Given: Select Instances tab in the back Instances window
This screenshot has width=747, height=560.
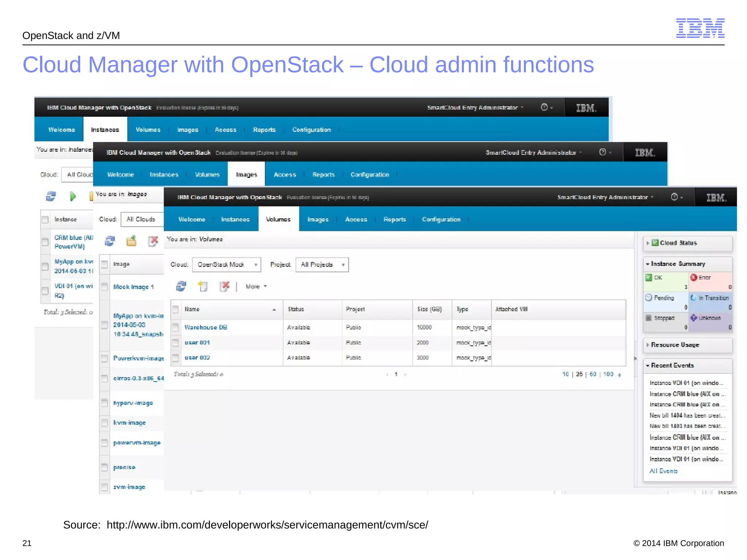Looking at the screenshot, I should click(x=105, y=129).
